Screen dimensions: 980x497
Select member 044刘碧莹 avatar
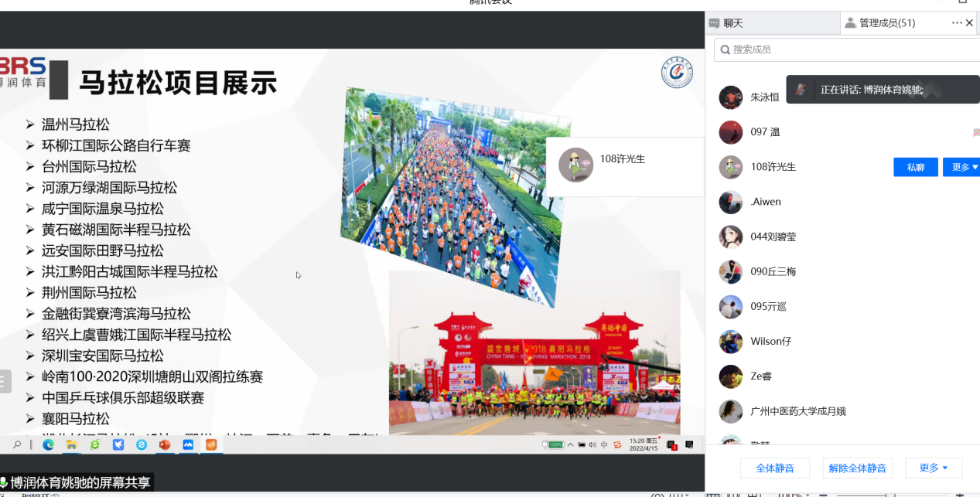(731, 237)
